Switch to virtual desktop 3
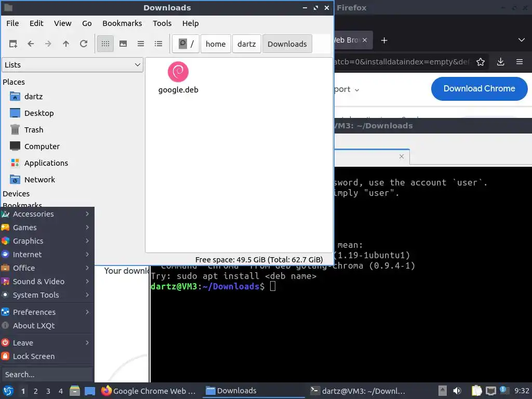532x399 pixels. tap(48, 391)
